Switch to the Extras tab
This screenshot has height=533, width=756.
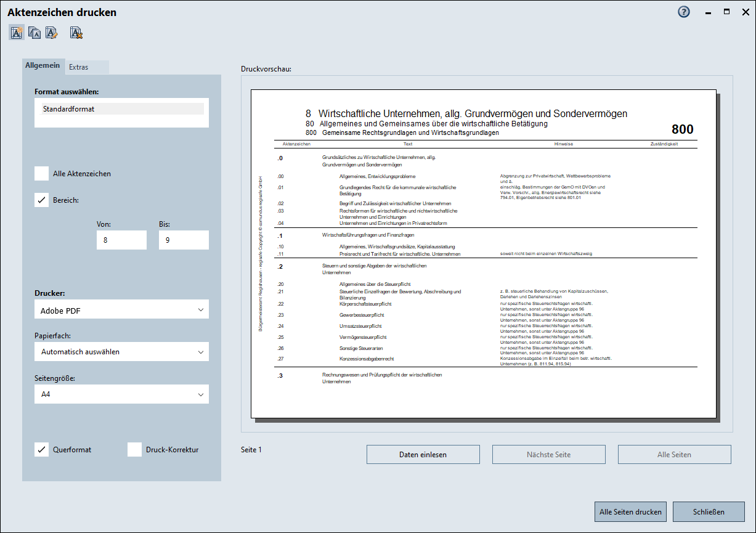[79, 67]
